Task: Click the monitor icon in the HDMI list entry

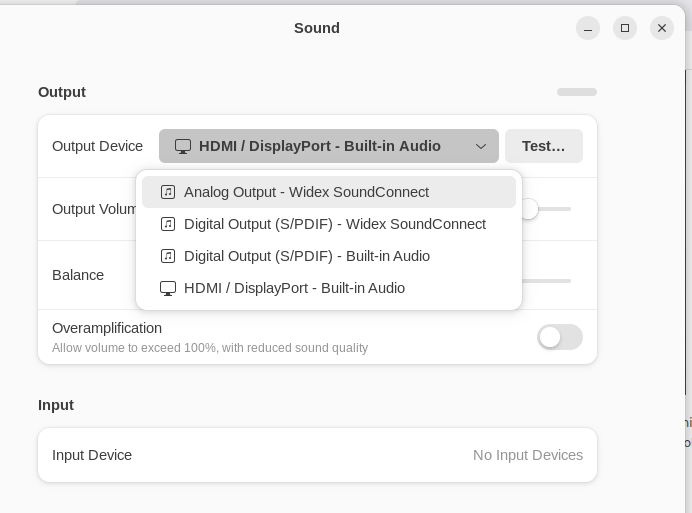Action: (x=168, y=288)
